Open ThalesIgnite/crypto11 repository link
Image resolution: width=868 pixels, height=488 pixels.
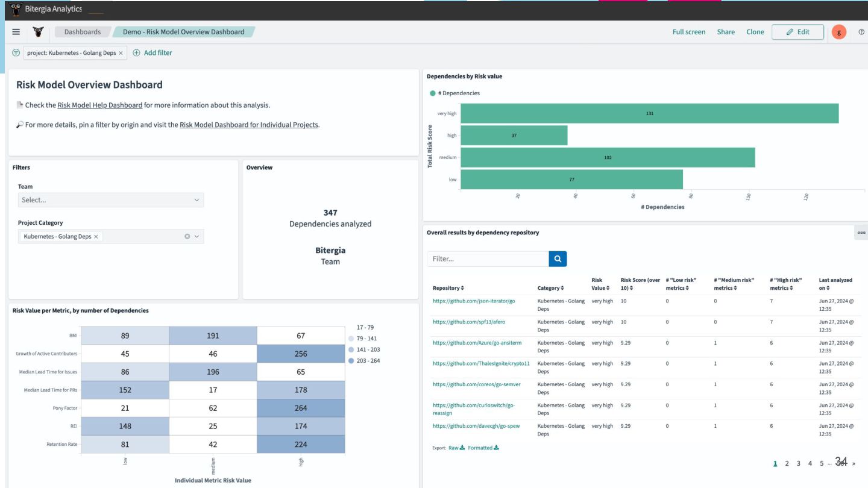[x=481, y=363]
